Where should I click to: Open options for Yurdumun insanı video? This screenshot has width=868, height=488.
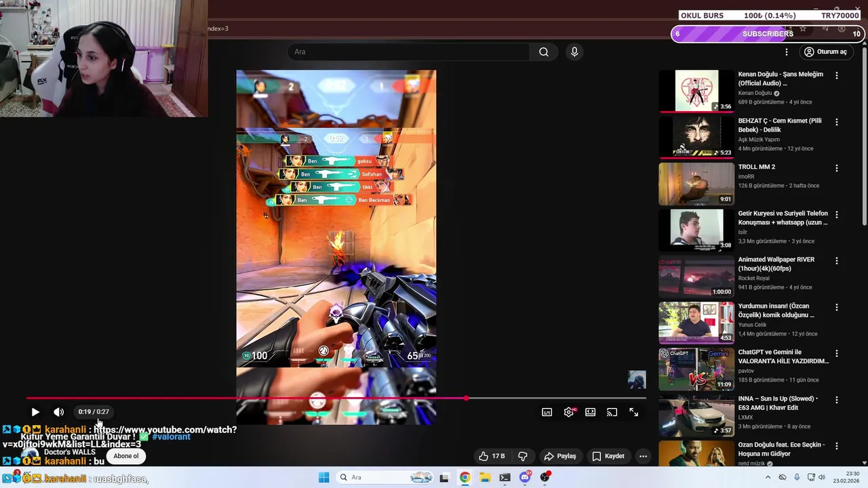[837, 307]
